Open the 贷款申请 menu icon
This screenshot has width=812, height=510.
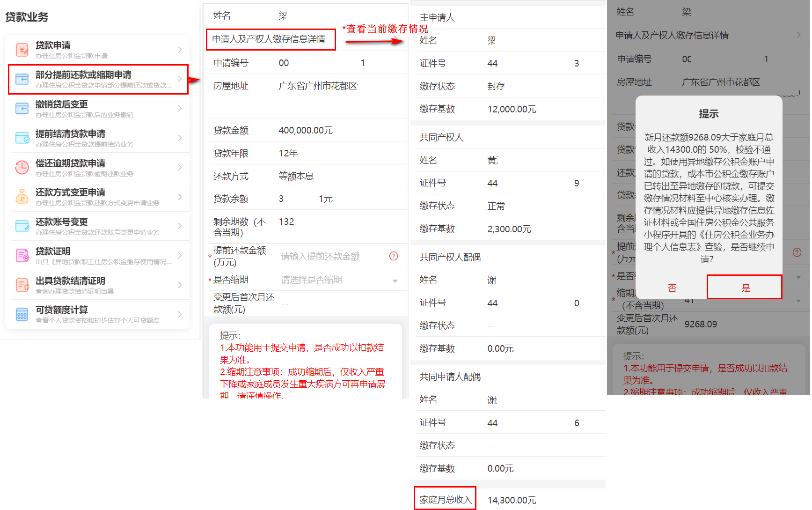click(x=22, y=50)
